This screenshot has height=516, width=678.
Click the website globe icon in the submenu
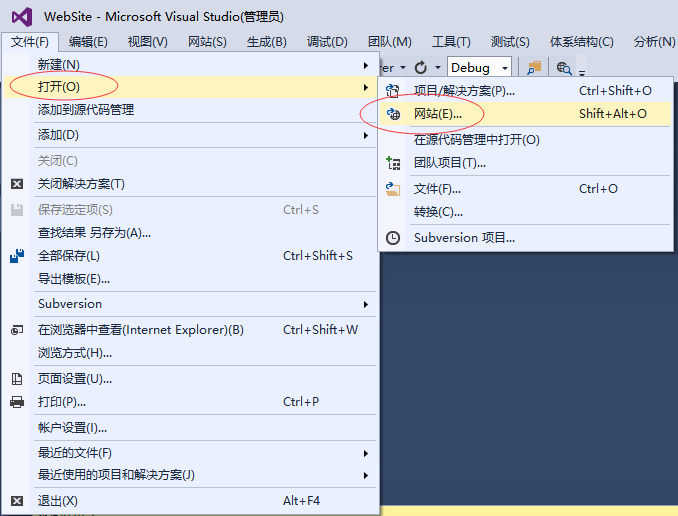[x=393, y=114]
